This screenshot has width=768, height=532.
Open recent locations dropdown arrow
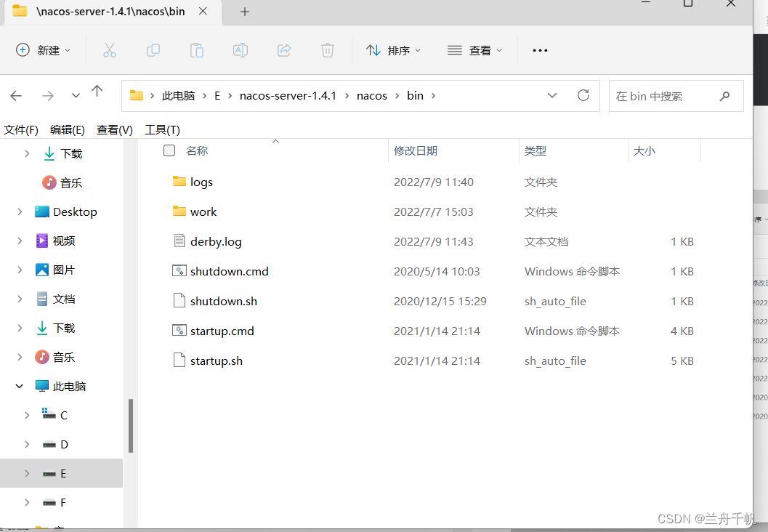point(76,95)
